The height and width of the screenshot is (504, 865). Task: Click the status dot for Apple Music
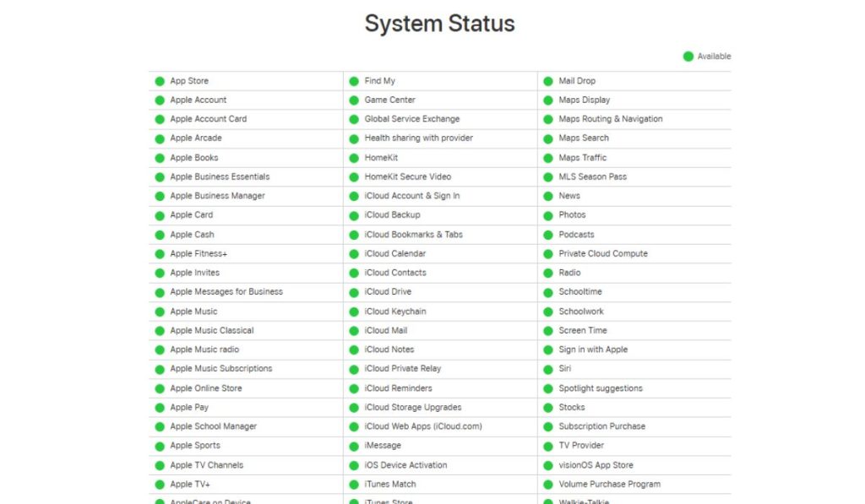160,312
